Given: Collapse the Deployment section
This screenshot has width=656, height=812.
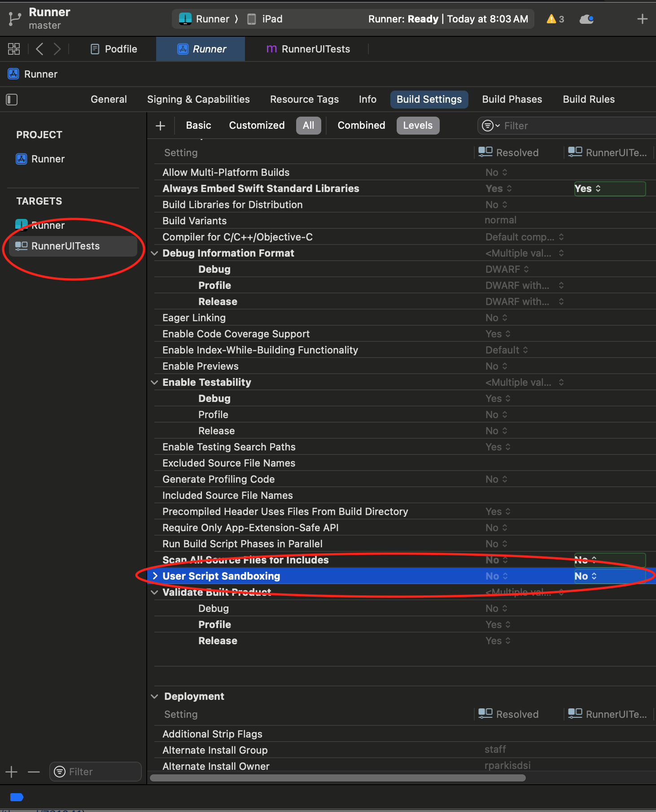Looking at the screenshot, I should [154, 696].
